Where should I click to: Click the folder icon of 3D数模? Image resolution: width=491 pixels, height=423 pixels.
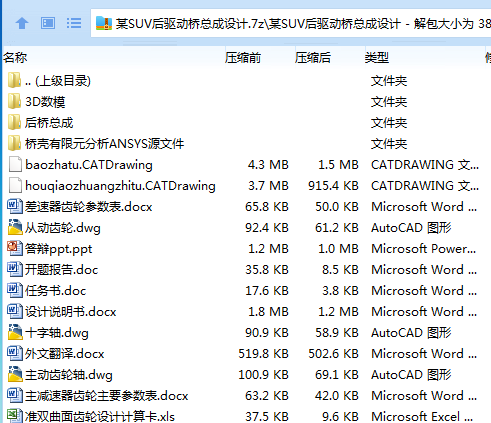pyautogui.click(x=15, y=102)
